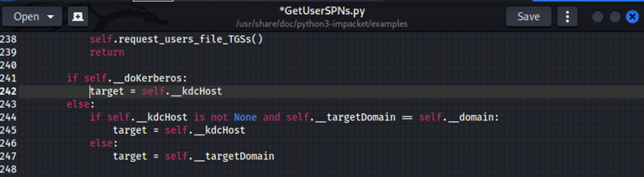Click the file path /usr/share/doc/python3-impacket/examples

(x=322, y=24)
